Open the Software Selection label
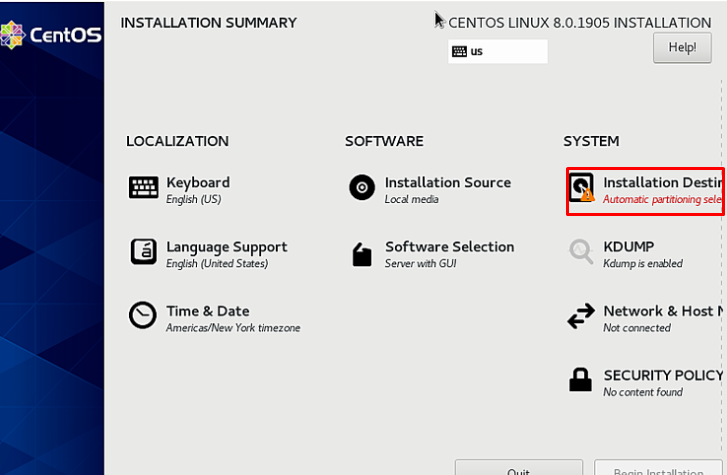Screen dimensions: 727x475 click(x=450, y=247)
